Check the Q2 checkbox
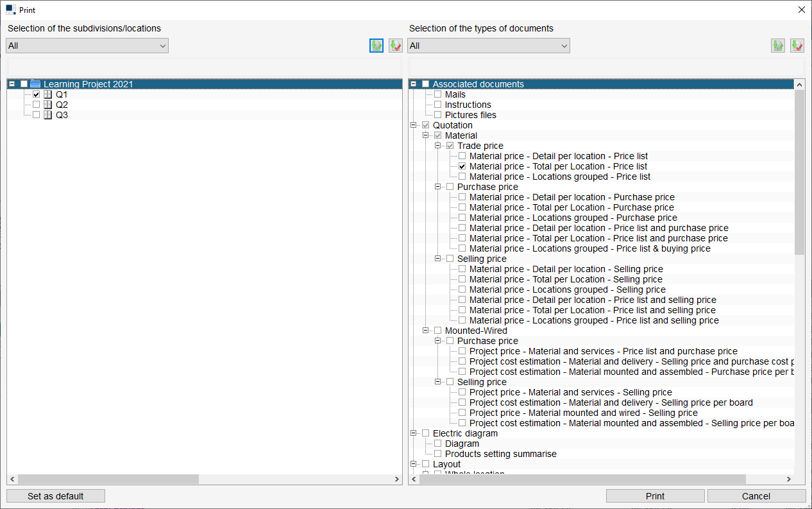The image size is (812, 509). click(x=36, y=104)
